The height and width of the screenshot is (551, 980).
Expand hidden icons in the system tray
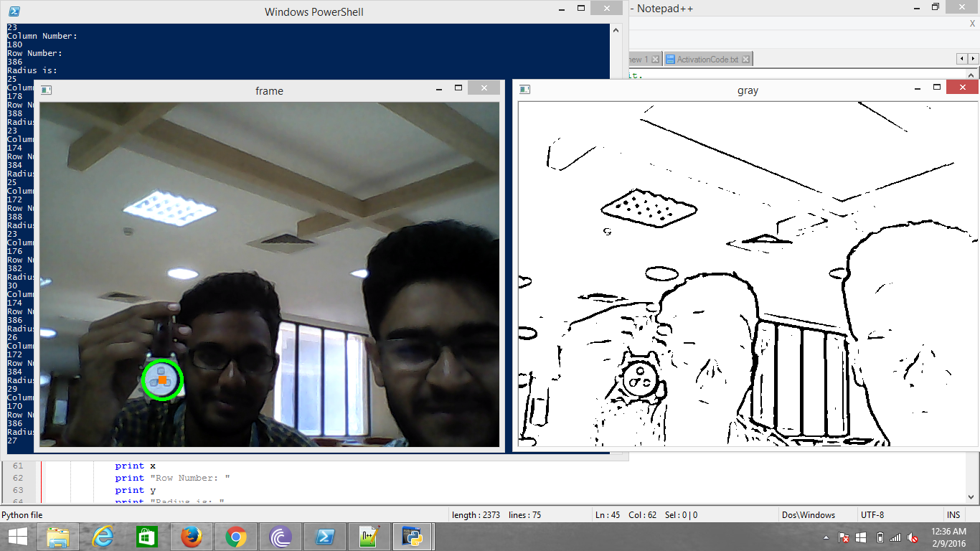(826, 537)
